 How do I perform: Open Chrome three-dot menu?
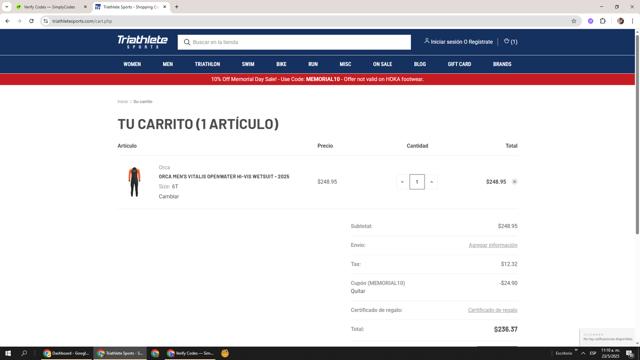coord(632,21)
